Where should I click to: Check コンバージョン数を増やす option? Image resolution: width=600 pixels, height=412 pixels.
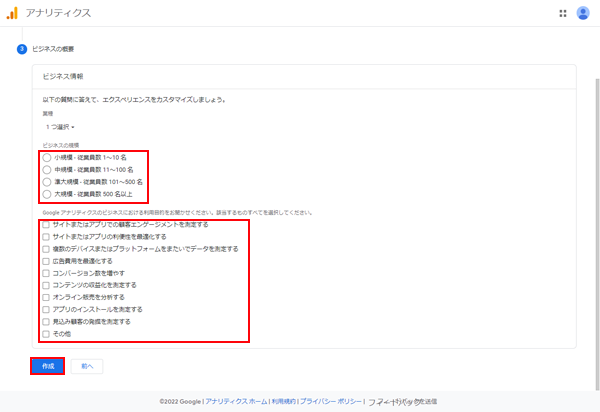tap(46, 273)
